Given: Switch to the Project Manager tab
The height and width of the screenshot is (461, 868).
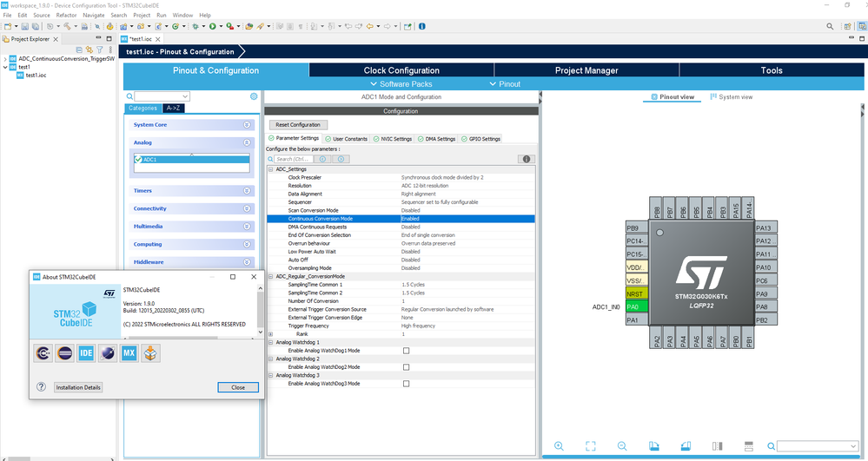Looking at the screenshot, I should coord(586,70).
